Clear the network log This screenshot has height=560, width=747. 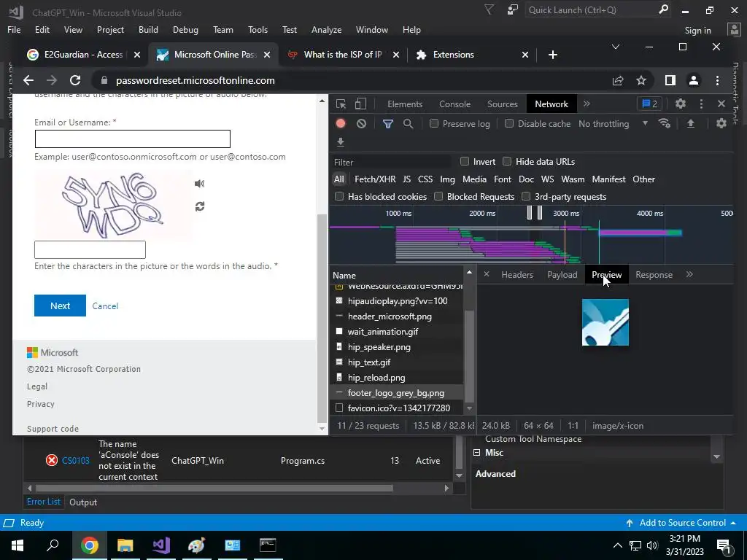tap(362, 123)
